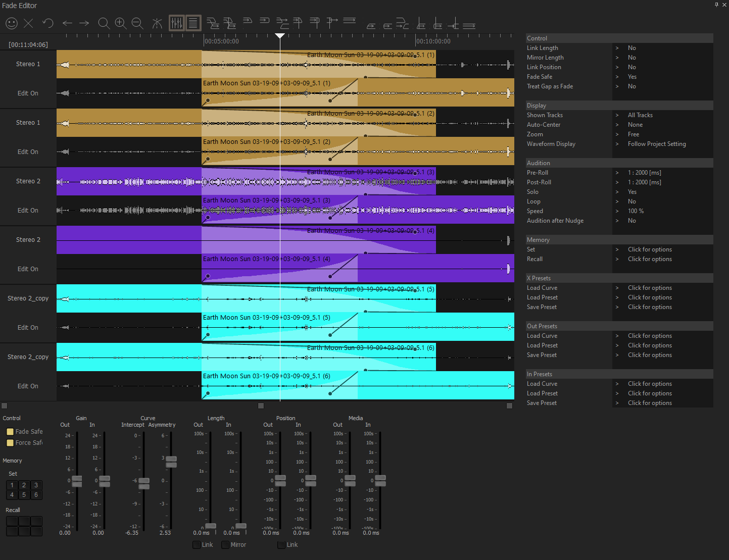This screenshot has height=560, width=729.
Task: Select a crossfade shape icon from the toolbar
Action: tap(213, 23)
